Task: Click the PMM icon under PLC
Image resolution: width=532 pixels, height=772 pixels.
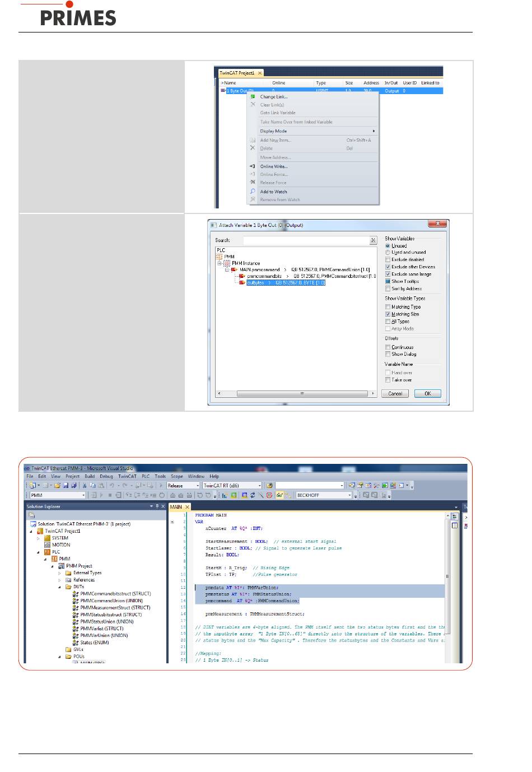Action: tap(220, 257)
